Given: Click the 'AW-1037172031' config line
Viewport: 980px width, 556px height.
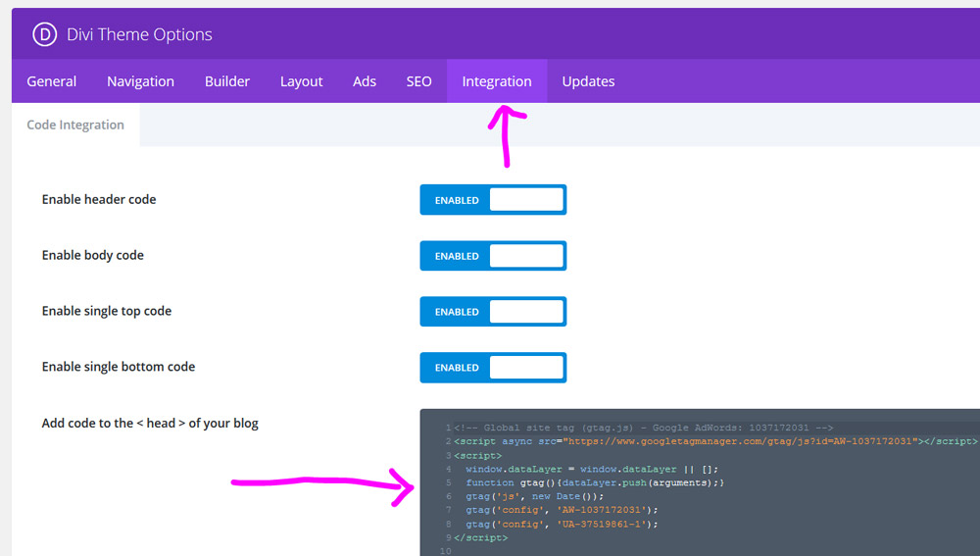Looking at the screenshot, I should click(x=562, y=510).
